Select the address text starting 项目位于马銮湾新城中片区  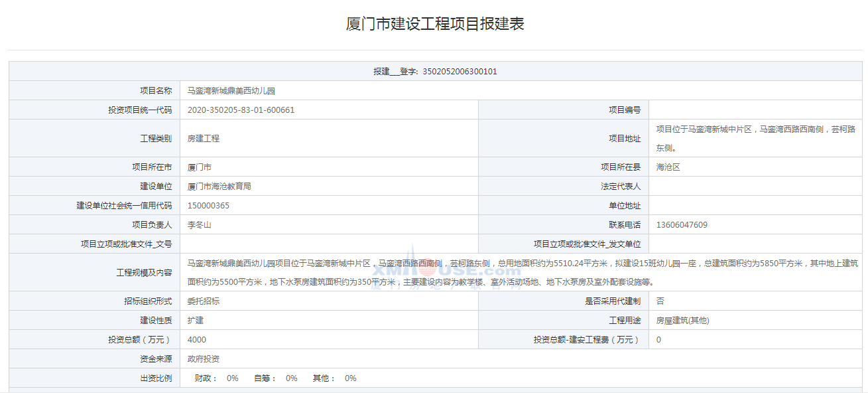pyautogui.click(x=756, y=139)
